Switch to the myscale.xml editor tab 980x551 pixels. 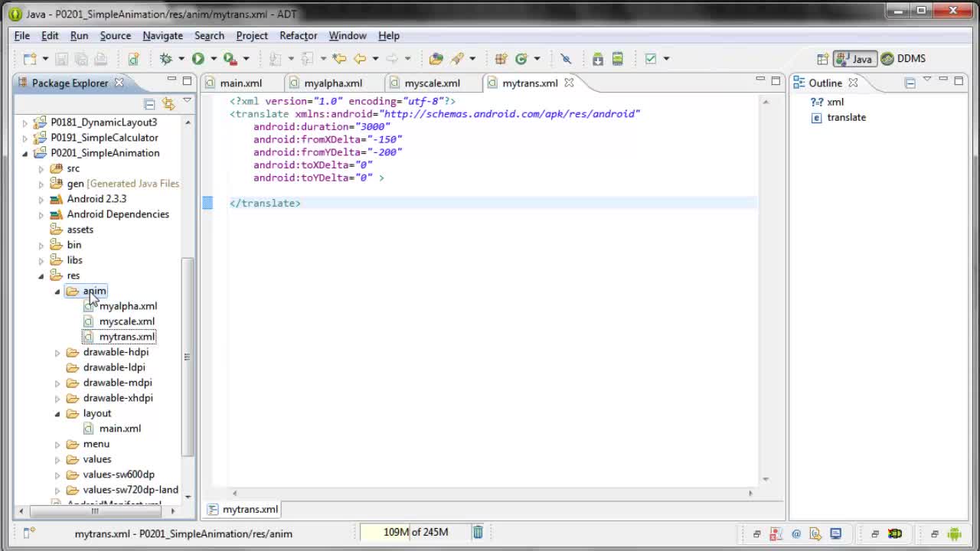coord(426,83)
